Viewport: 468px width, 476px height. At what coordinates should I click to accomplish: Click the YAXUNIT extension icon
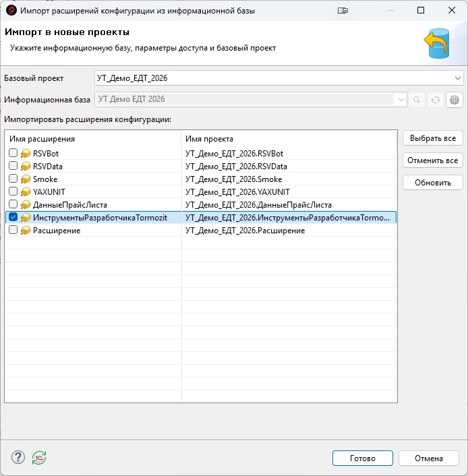pos(26,192)
